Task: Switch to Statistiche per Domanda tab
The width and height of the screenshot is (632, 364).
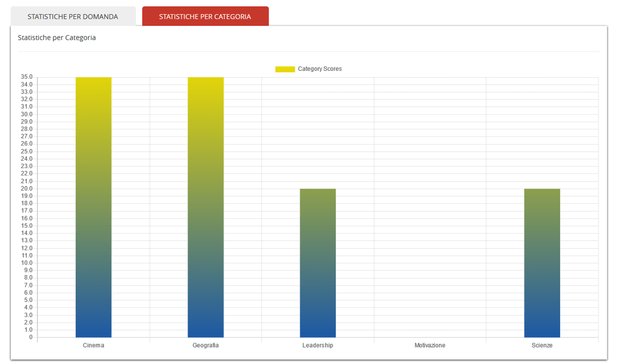Action: [x=73, y=17]
